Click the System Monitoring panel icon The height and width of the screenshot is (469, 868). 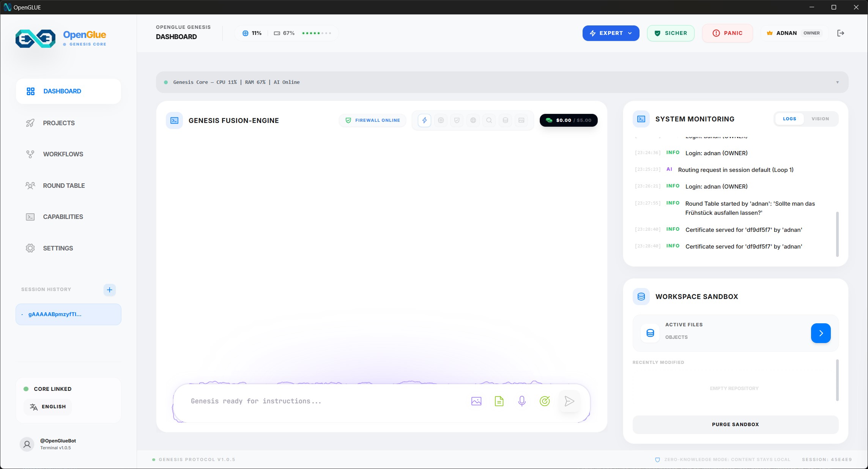tap(641, 119)
